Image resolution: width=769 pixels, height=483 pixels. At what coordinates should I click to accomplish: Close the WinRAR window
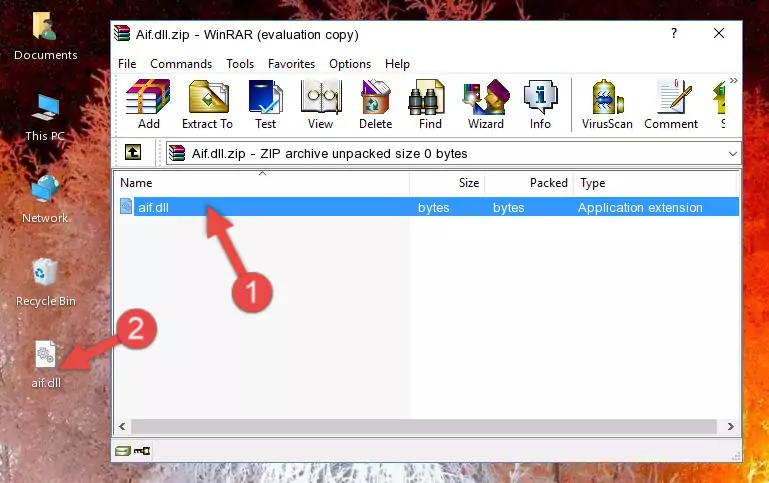(x=718, y=33)
